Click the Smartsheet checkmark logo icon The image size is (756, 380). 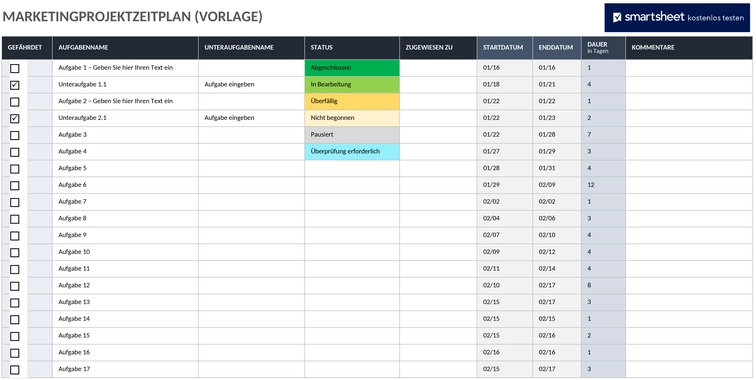coord(617,17)
